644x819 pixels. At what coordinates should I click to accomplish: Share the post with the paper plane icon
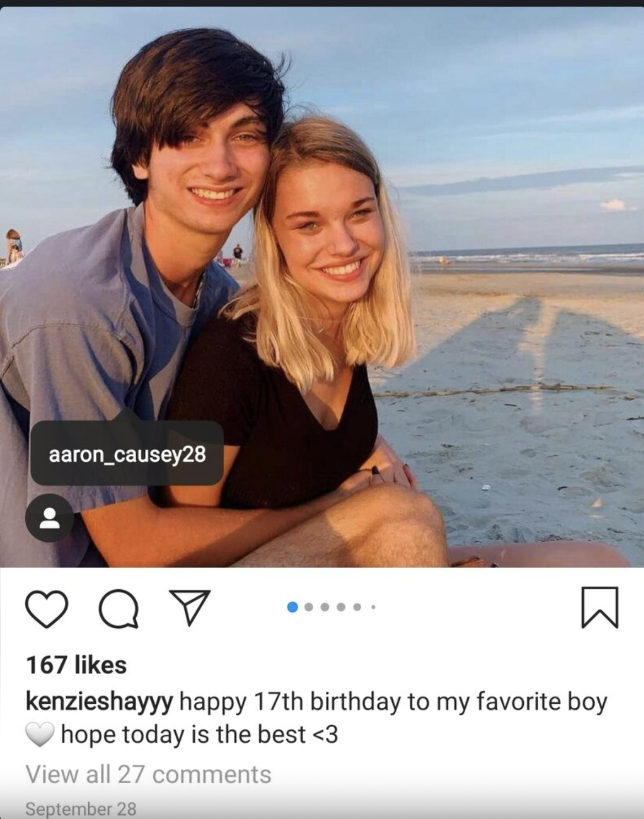[190, 607]
